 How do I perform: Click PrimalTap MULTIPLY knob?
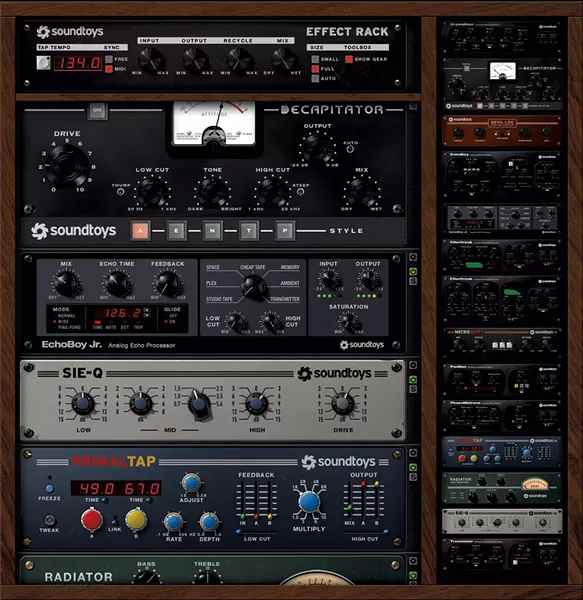309,502
